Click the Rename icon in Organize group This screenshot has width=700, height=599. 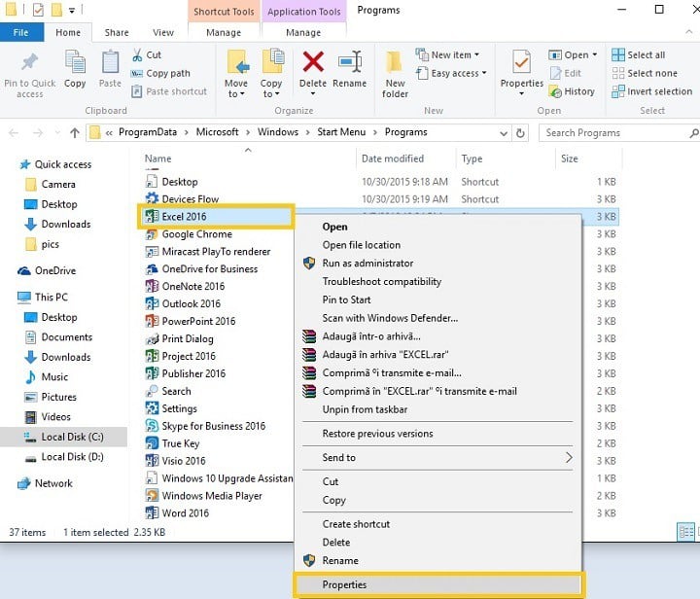coord(350,61)
